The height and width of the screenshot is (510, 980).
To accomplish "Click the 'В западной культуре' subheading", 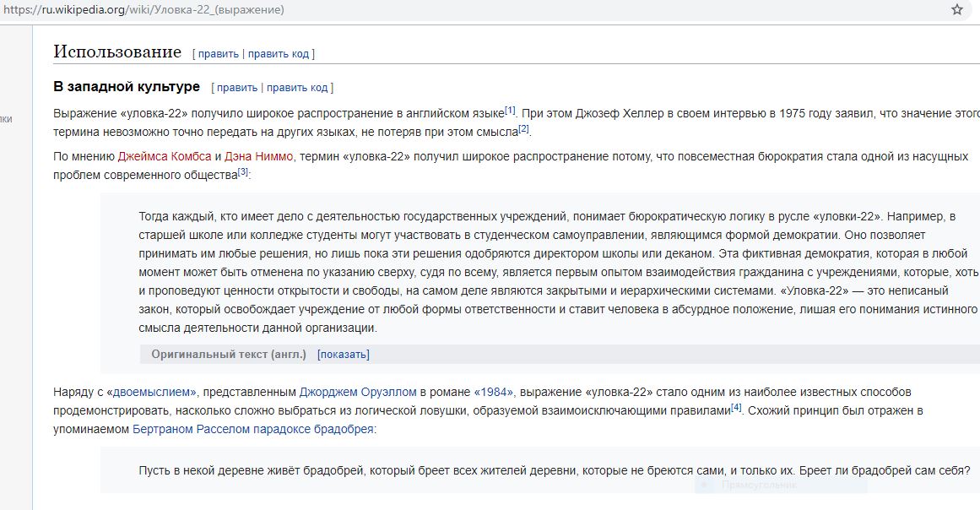I will 127,86.
